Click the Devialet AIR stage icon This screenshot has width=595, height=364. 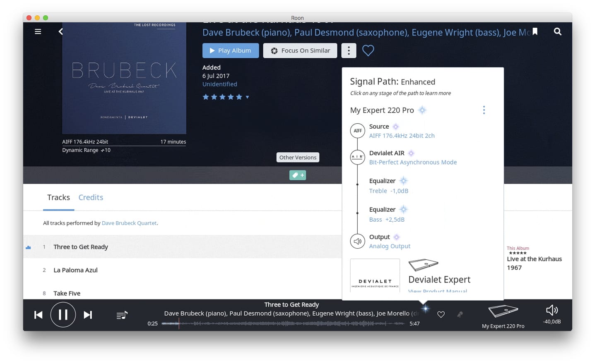click(357, 157)
